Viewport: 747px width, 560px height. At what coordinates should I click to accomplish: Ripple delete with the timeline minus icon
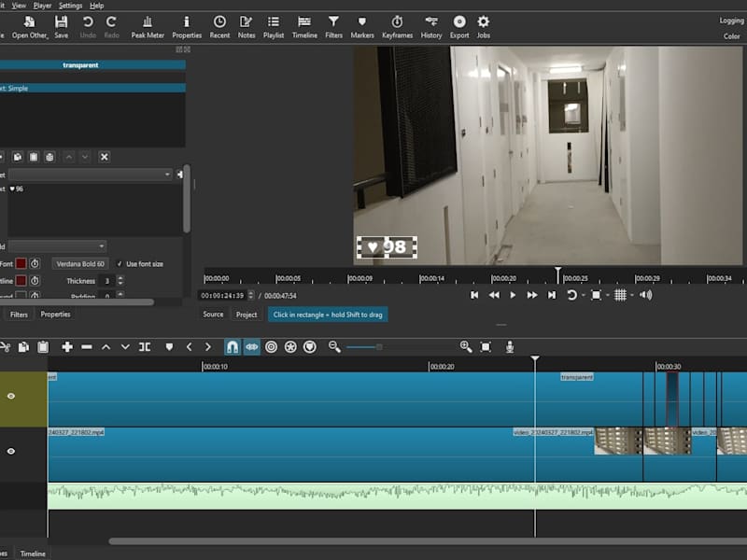(x=87, y=346)
